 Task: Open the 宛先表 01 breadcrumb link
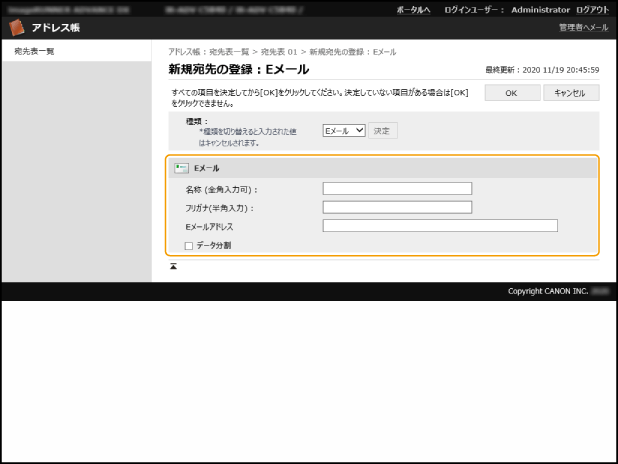coord(280,51)
